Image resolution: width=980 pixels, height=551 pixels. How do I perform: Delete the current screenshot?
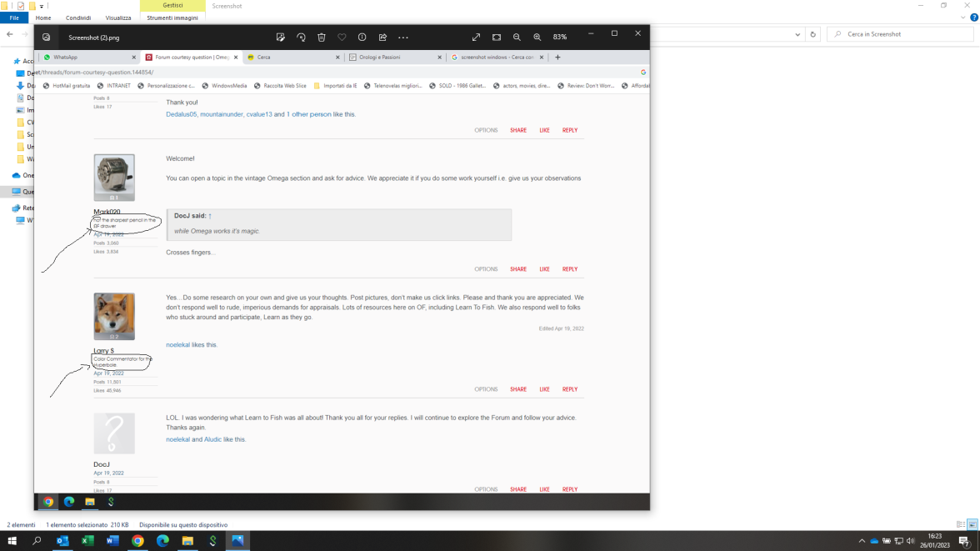tap(321, 37)
